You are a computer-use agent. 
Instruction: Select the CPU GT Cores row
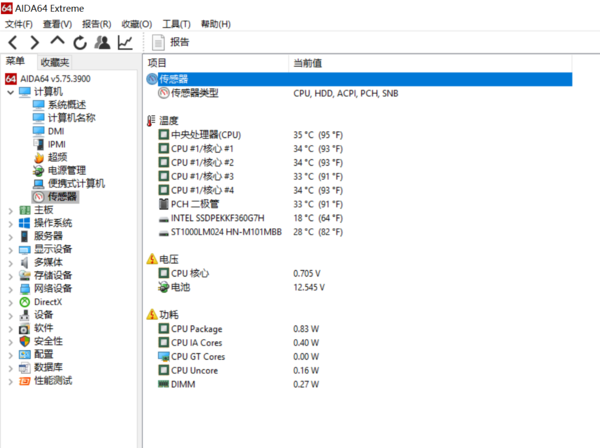(359, 357)
